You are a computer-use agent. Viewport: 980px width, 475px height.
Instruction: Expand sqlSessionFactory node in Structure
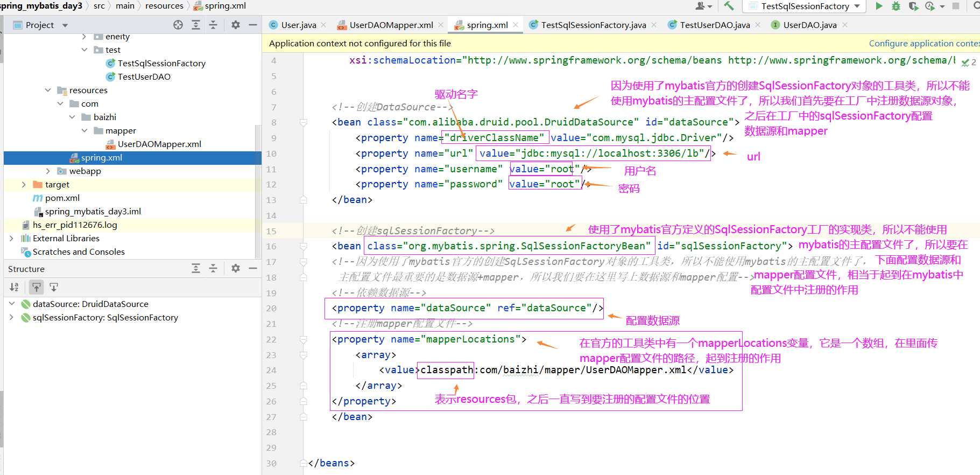click(11, 317)
